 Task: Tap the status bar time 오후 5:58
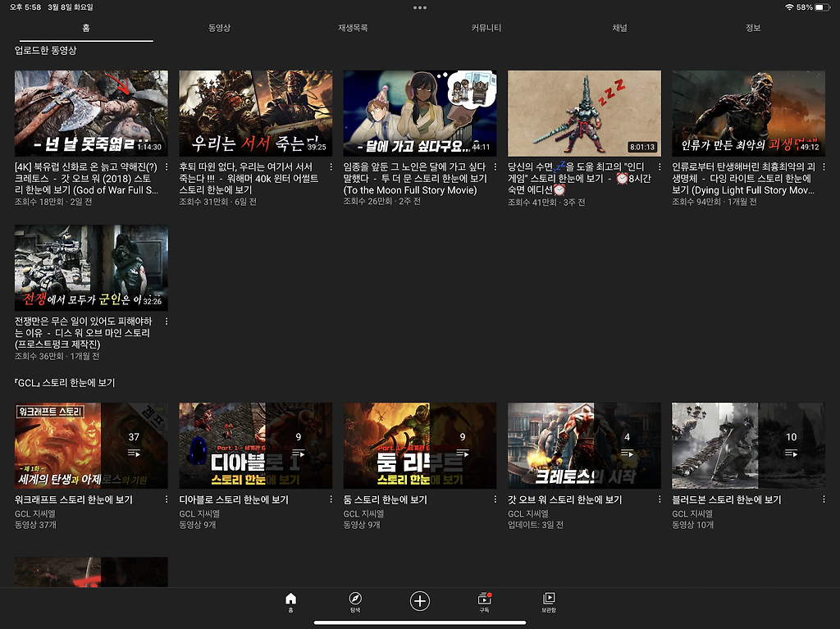[x=25, y=7]
